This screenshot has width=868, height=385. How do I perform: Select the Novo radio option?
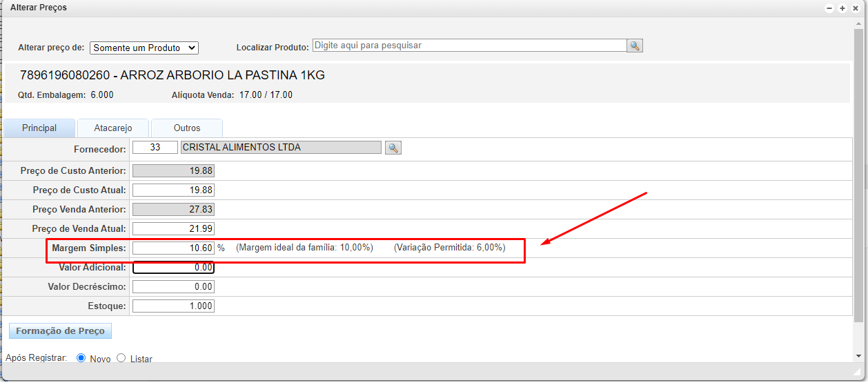[81, 358]
